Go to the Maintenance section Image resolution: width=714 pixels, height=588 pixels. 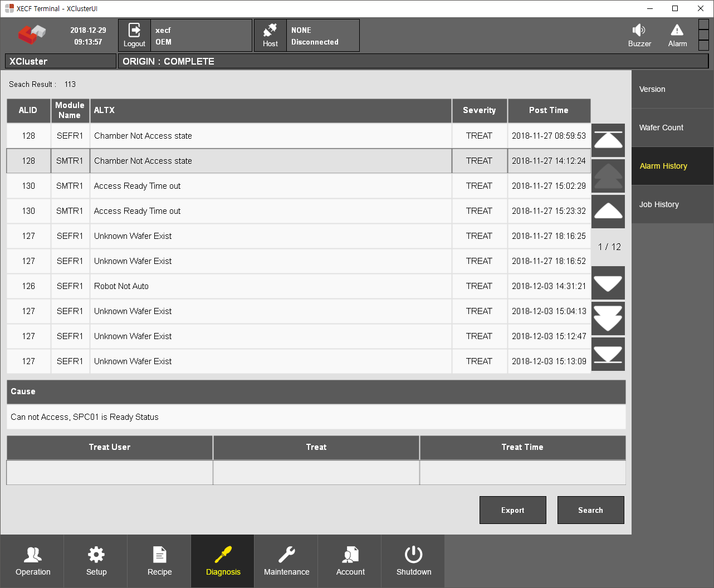[x=286, y=561]
